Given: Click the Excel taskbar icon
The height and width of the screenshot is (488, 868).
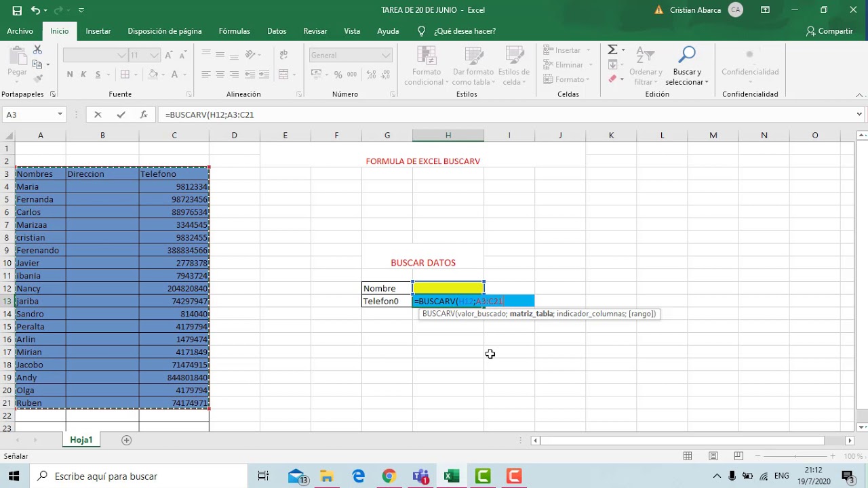Looking at the screenshot, I should click(452, 476).
